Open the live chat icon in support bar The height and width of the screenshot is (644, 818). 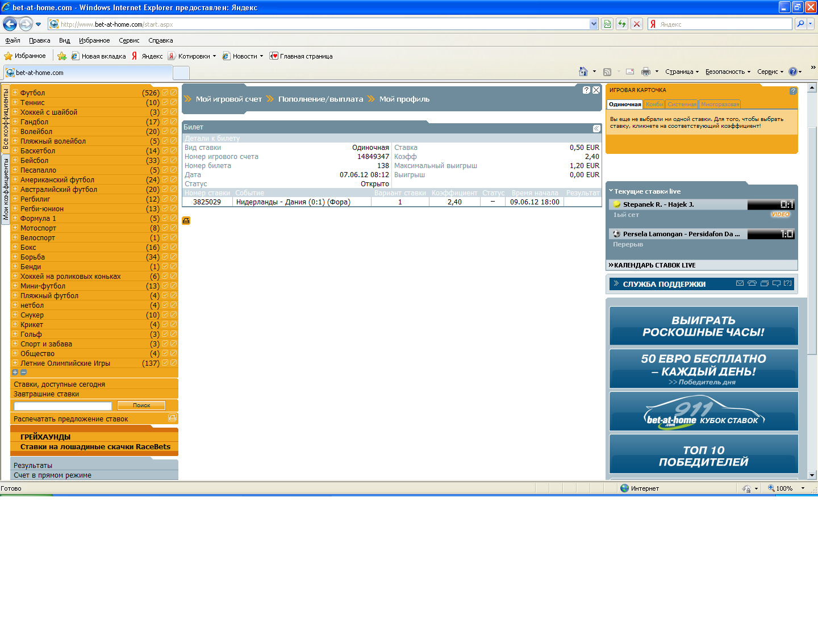pos(776,283)
